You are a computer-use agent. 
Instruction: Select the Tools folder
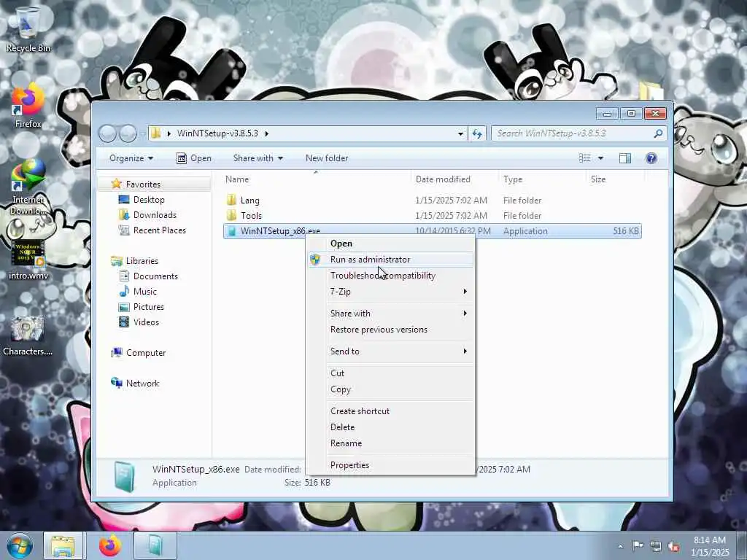pos(432,216)
